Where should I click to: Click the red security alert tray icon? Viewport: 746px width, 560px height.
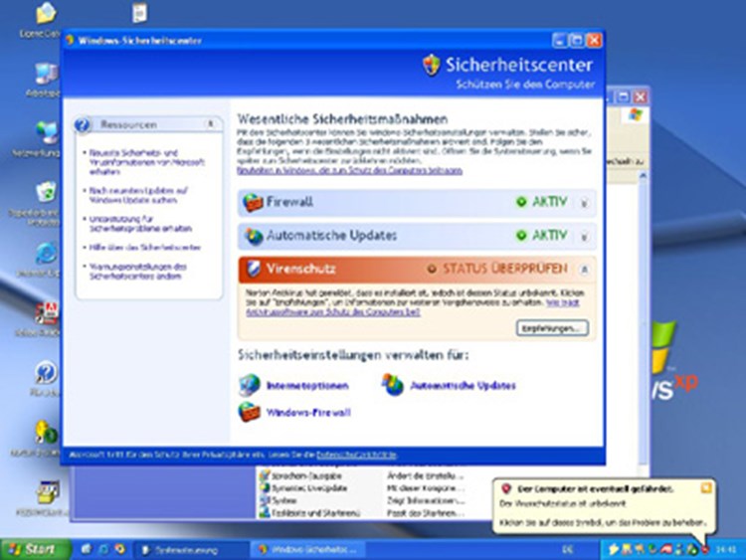(x=705, y=549)
